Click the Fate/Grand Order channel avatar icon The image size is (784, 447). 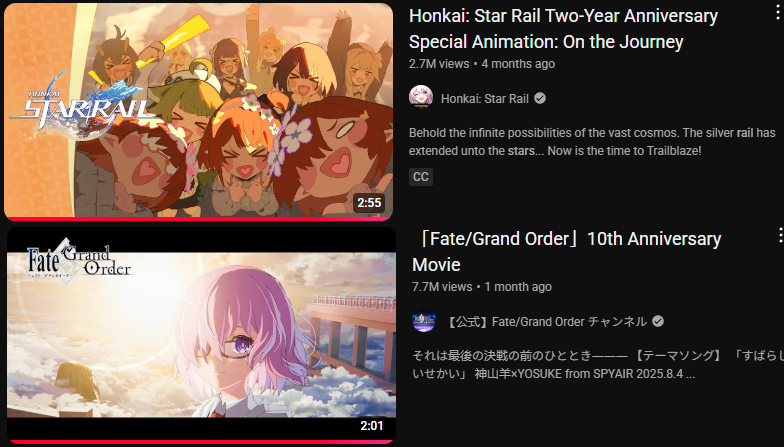(x=424, y=321)
